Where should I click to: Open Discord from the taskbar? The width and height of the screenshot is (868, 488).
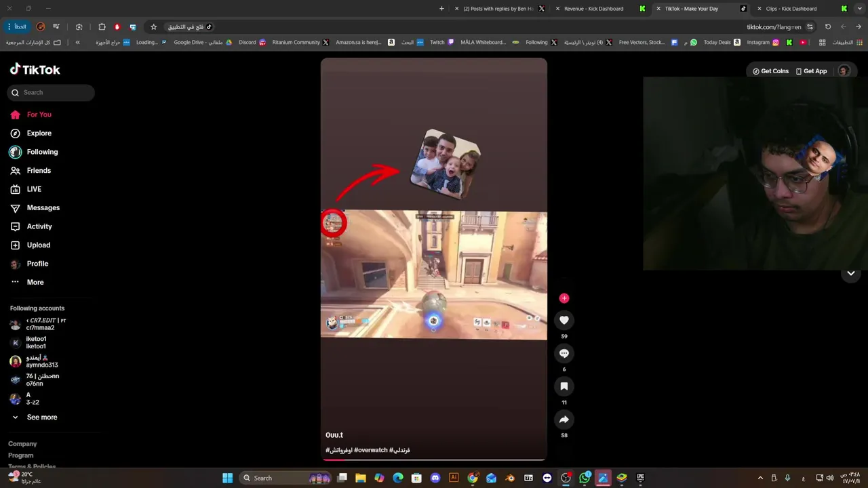click(x=435, y=478)
